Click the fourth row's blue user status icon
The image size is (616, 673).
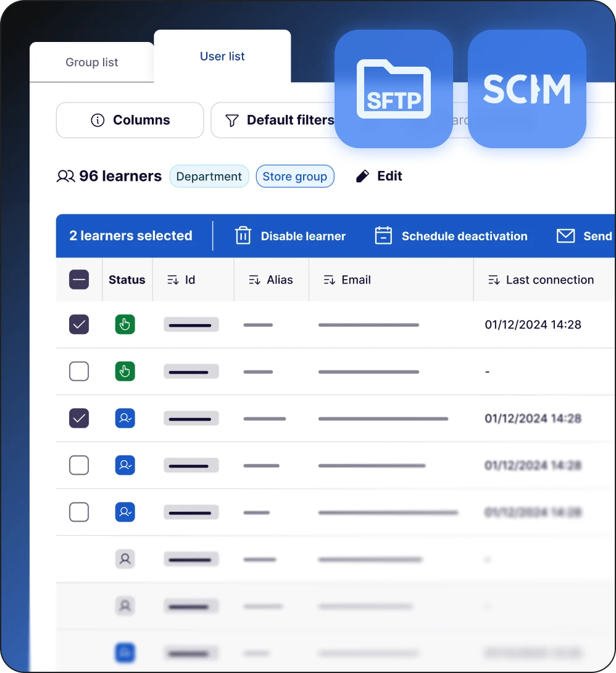[x=125, y=466]
